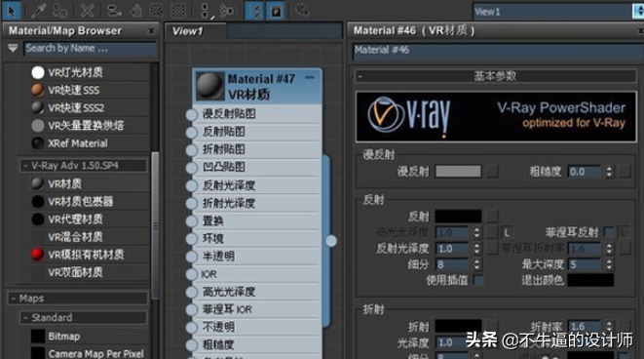Click the Material #46 name field
Viewport: 644px width, 359px height.
(x=498, y=50)
